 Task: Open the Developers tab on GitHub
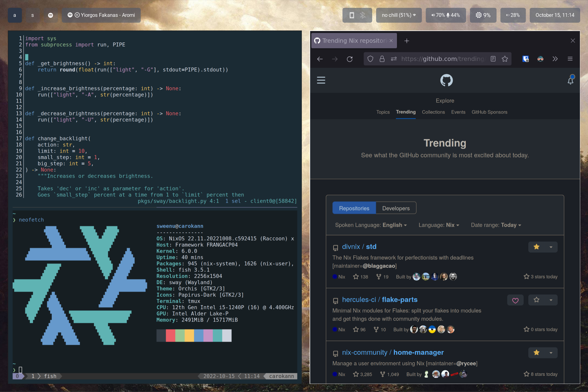396,208
